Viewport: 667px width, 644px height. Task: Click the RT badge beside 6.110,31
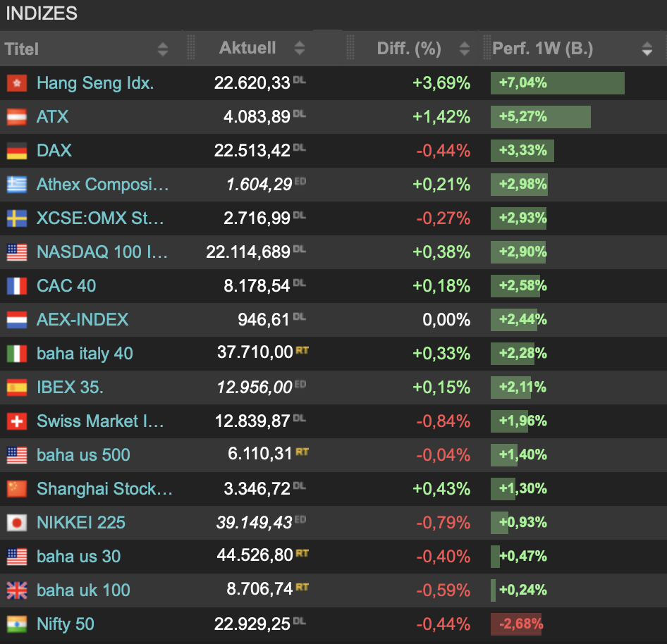302,452
